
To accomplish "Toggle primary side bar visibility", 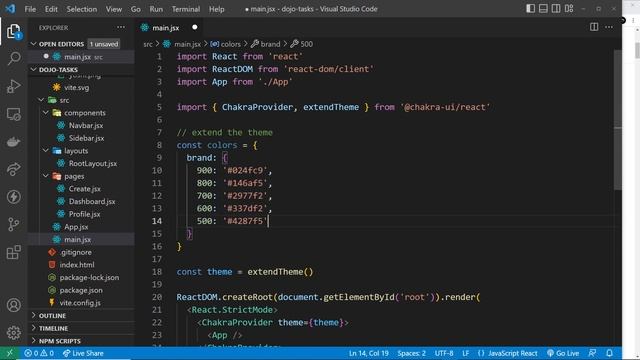I will click(530, 9).
